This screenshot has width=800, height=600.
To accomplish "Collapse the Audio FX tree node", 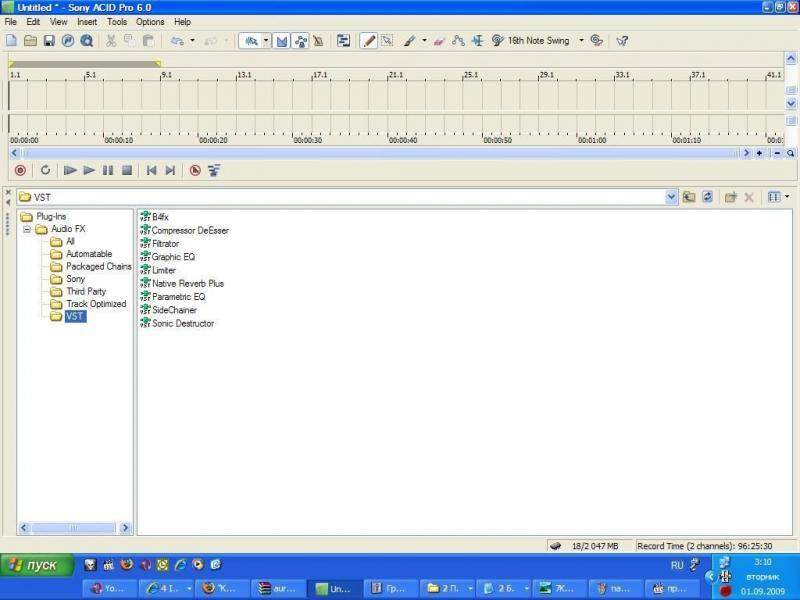I will coord(27,229).
